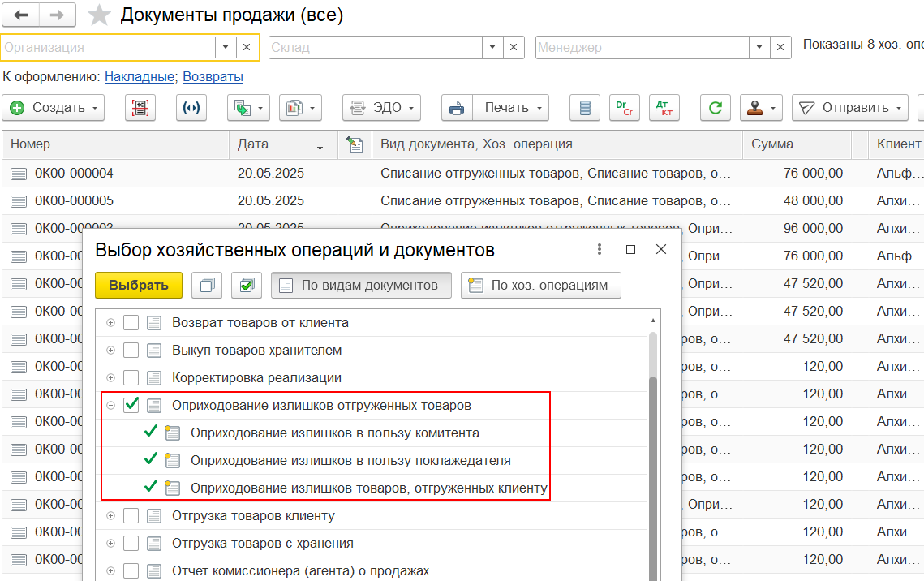Viewport: 924px width, 581px height.
Task: Click the green refresh list icon
Action: [715, 108]
